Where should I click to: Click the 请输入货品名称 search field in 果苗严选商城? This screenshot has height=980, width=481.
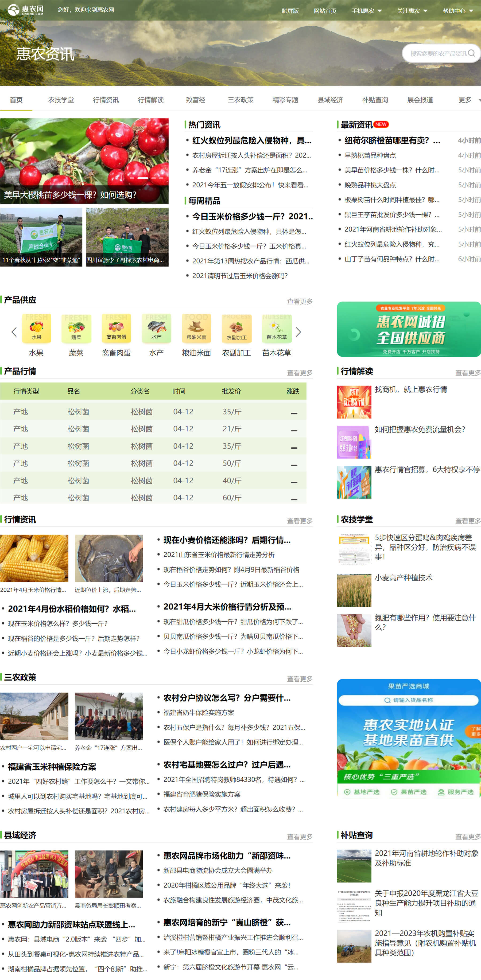408,700
